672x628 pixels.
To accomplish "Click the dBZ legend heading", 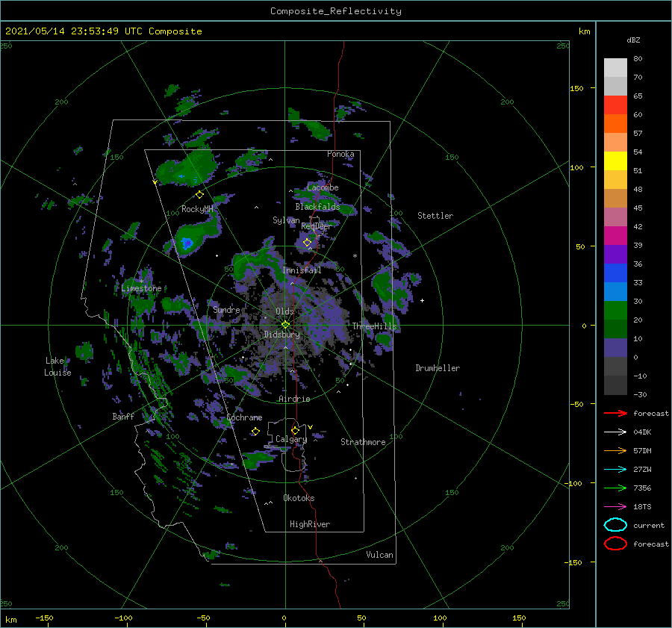I will click(x=633, y=40).
